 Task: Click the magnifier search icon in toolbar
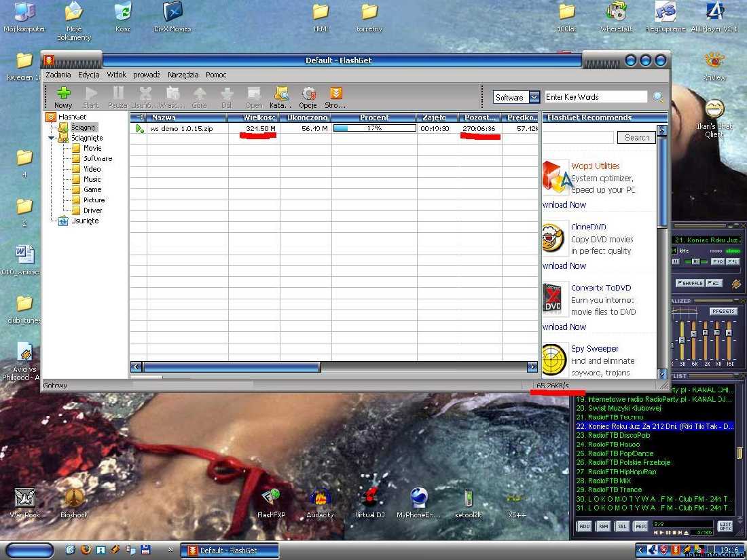click(x=659, y=97)
